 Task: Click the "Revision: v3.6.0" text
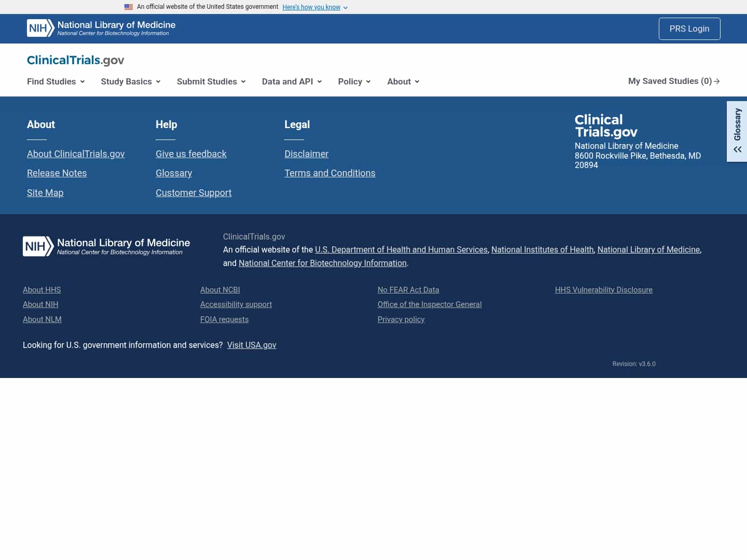(634, 364)
